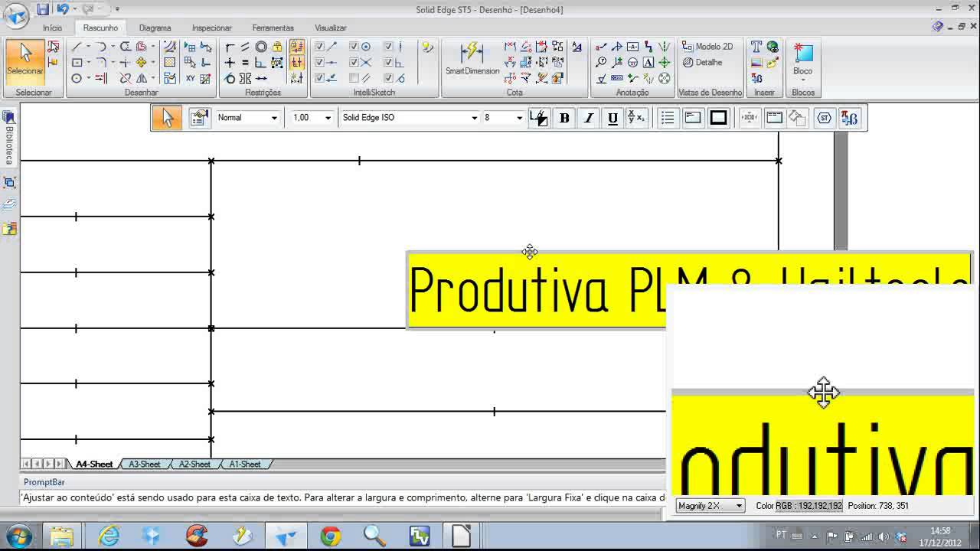This screenshot has height=551, width=980.
Task: Switch to the Ferramentas ribbon tab
Action: (x=273, y=28)
